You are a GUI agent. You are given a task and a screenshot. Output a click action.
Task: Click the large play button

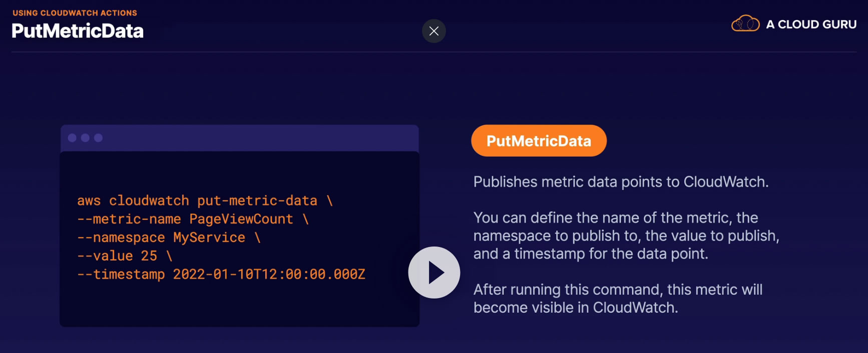434,272
